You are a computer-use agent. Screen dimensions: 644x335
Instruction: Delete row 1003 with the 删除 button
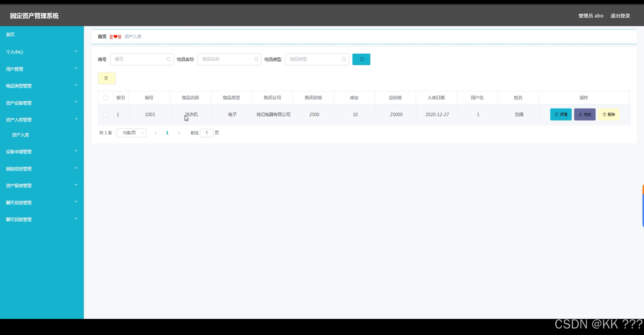pos(609,114)
